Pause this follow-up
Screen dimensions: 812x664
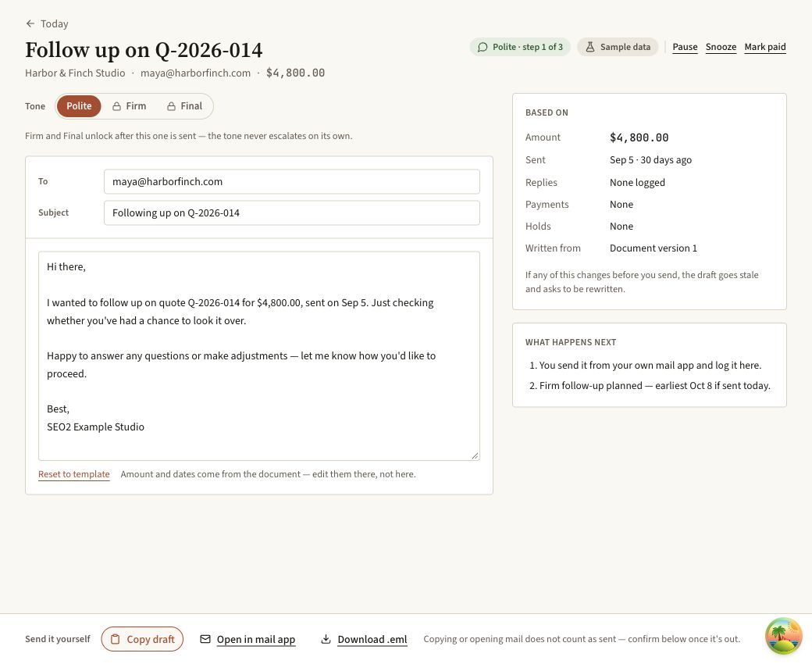click(x=685, y=47)
